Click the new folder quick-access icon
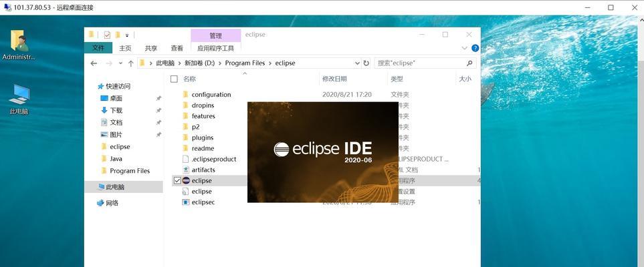This screenshot has width=644, height=267. 118,35
